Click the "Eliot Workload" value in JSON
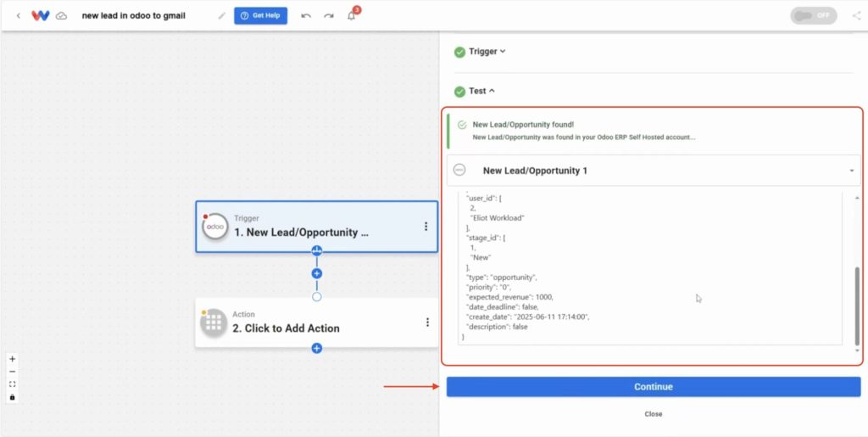Viewport: 868px width, 437px height. [x=497, y=218]
